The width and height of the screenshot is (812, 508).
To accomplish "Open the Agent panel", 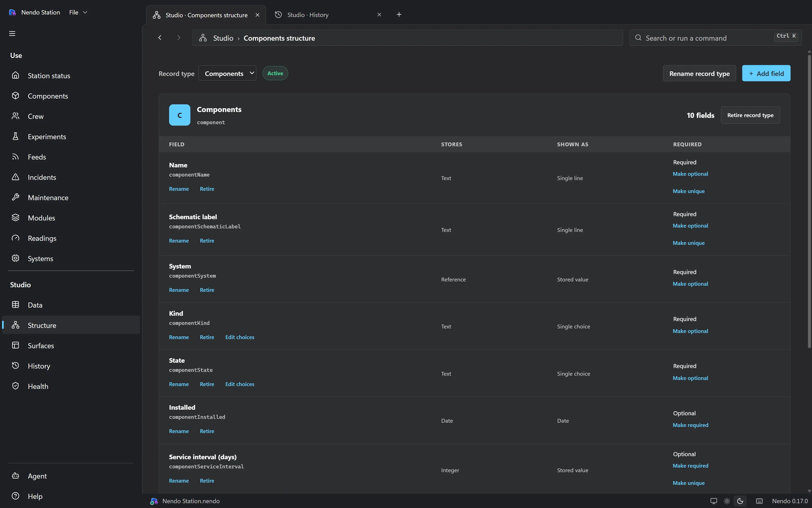I will click(71, 476).
